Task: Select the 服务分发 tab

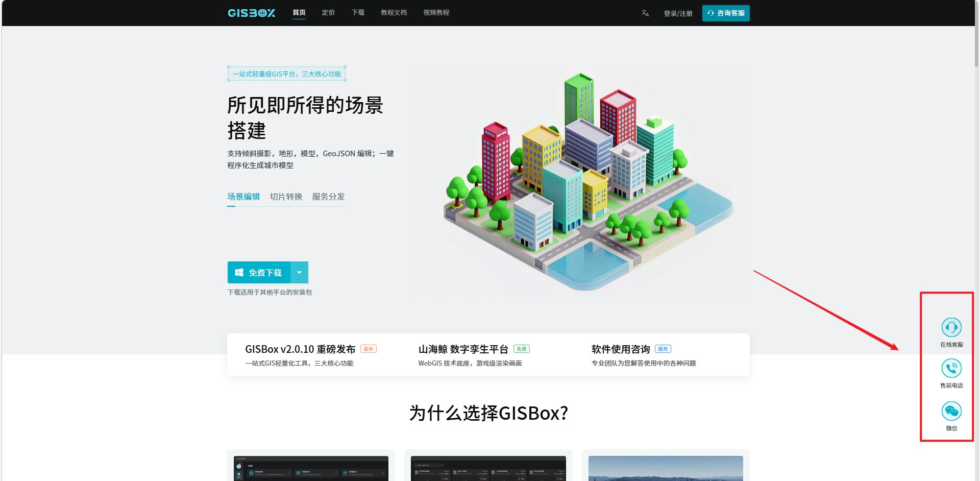Action: click(x=328, y=197)
